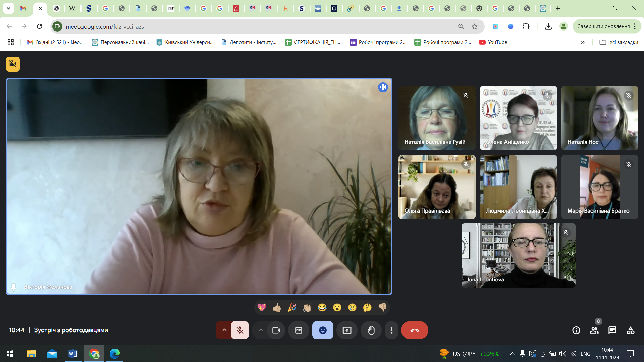This screenshot has width=644, height=362.
Task: Open more options three-dot menu
Action: coord(391,330)
